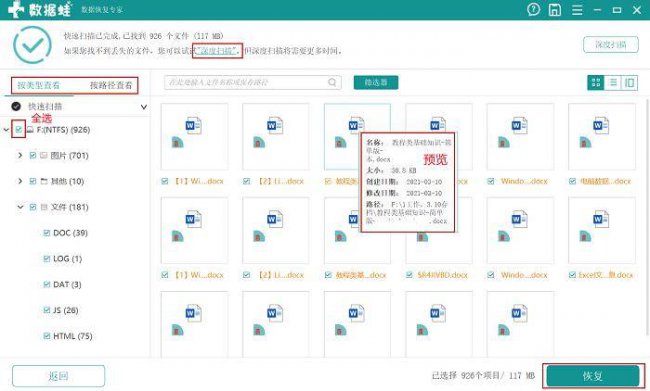Uncheck the 其他 (10) checkbox
Viewport: 650px width, 391px height.
pyautogui.click(x=33, y=181)
